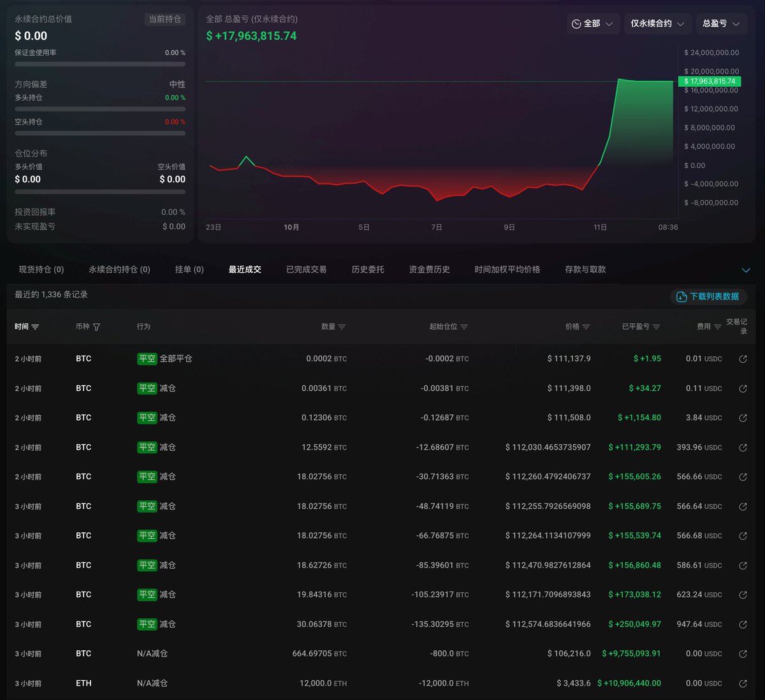Open the 已完成交易 tab

click(x=307, y=270)
